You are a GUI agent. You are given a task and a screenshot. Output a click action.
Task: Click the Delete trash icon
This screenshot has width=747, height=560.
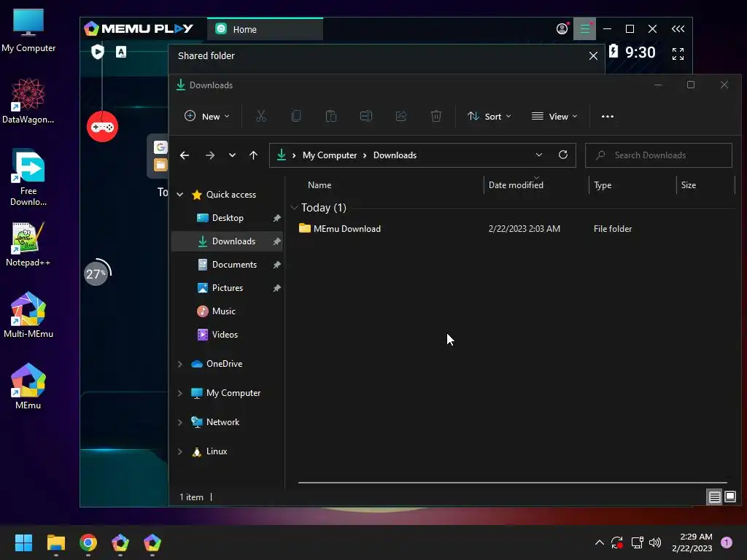coord(436,116)
